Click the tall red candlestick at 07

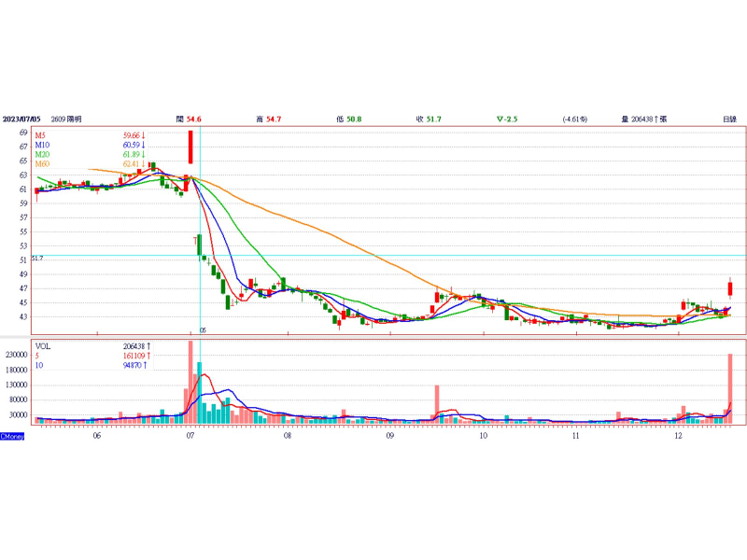click(190, 147)
